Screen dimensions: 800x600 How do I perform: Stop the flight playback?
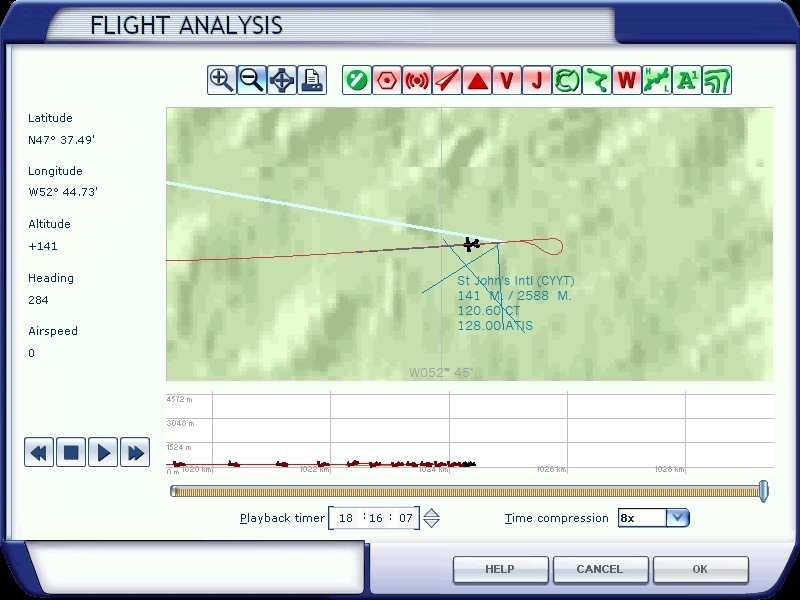pos(71,452)
